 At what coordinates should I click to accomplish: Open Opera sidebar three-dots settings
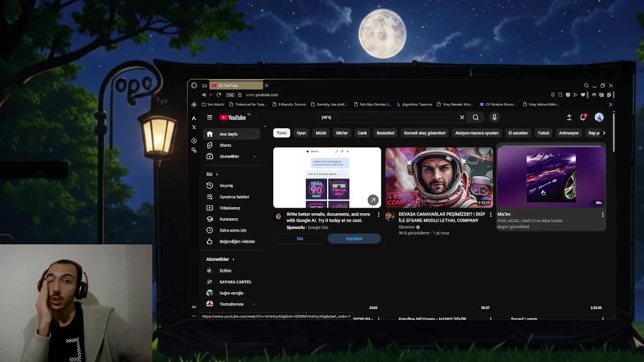[194, 316]
